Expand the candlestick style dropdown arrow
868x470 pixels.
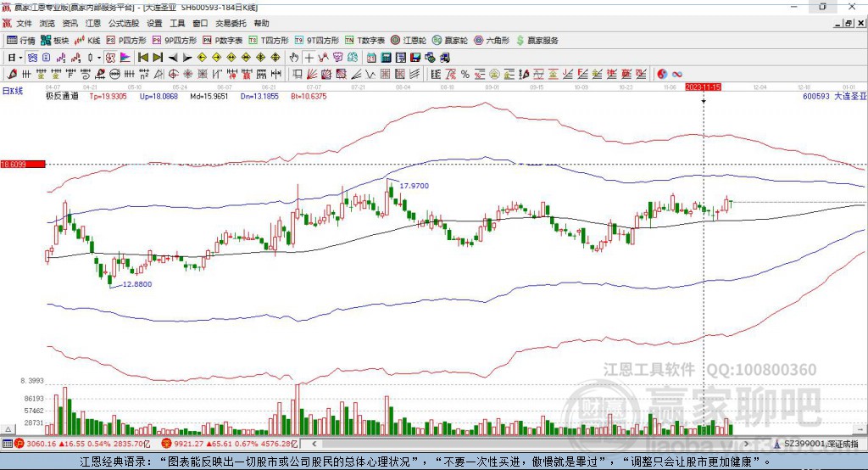coord(98,58)
